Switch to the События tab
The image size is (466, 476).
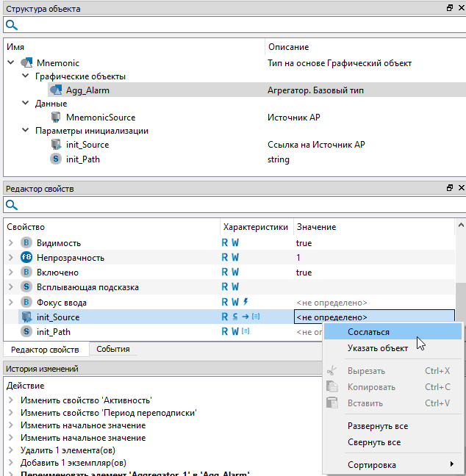[x=112, y=350]
